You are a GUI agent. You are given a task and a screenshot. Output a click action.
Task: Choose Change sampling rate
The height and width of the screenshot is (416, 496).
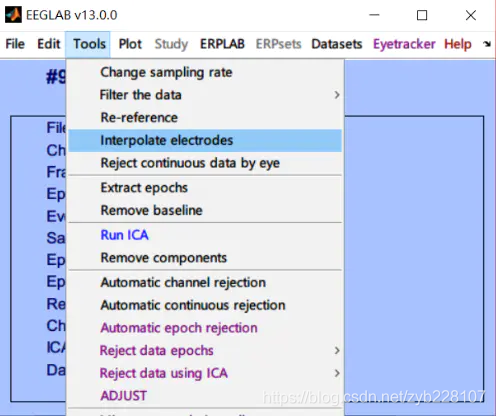[205, 72]
